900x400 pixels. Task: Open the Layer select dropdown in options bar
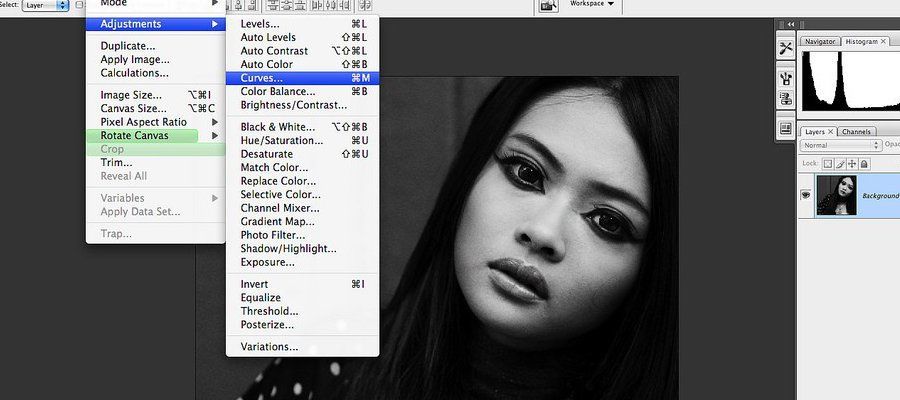tap(46, 5)
